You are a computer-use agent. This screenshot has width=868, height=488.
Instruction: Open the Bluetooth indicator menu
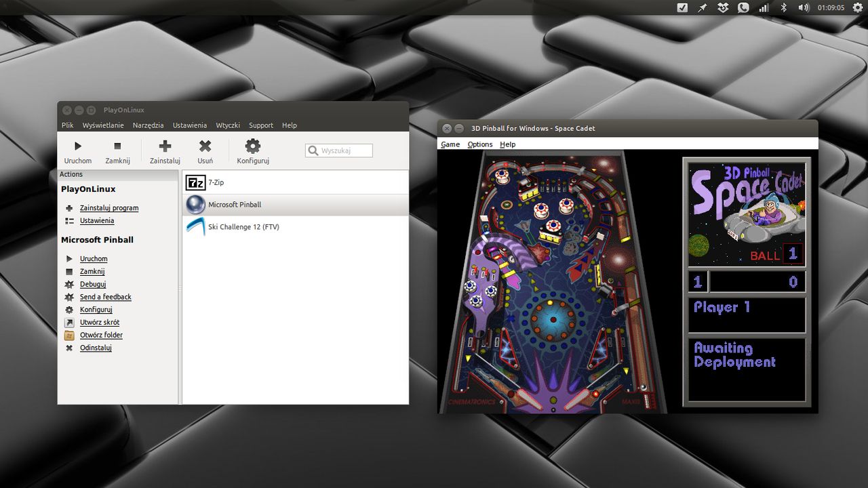tap(783, 7)
